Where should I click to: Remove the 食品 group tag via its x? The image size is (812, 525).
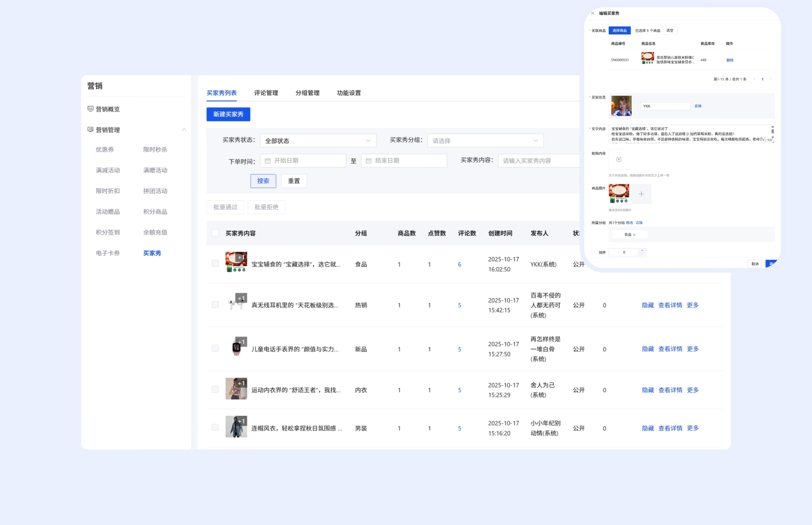point(634,235)
